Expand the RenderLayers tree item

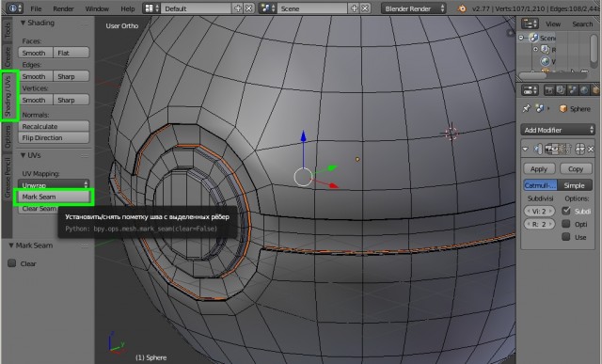(535, 49)
